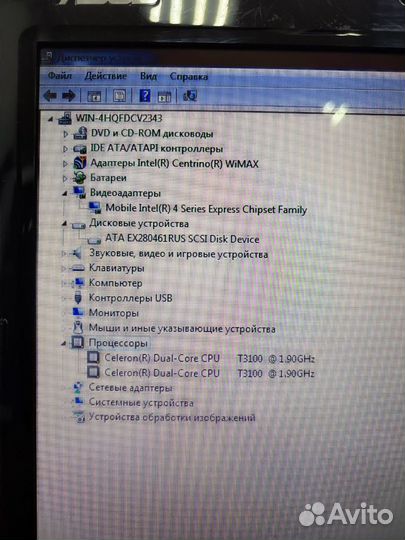Click the mouse icon for Мыши
This screenshot has height=540, width=405.
[78, 327]
